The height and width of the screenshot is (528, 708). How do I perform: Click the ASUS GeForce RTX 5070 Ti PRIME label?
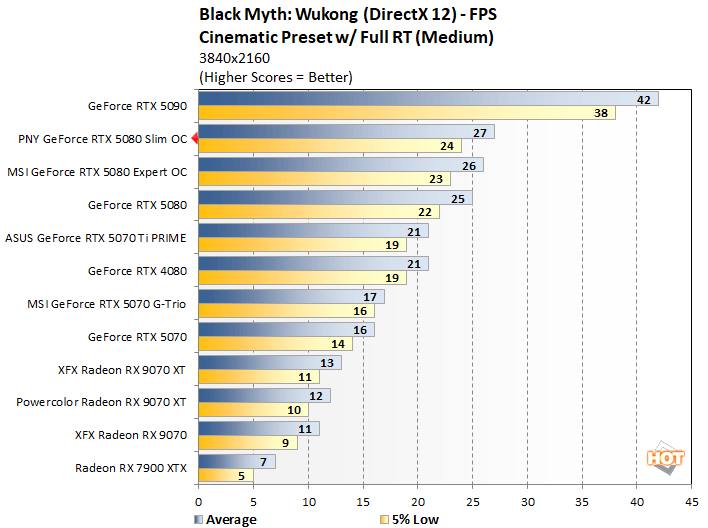point(96,238)
